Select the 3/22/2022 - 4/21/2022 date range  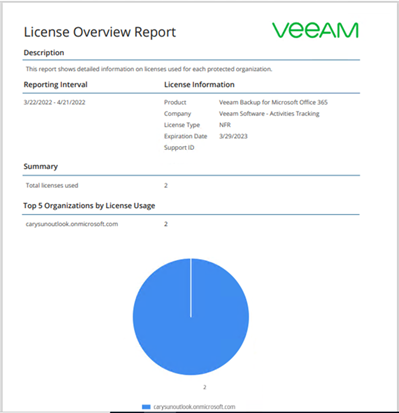(x=55, y=102)
